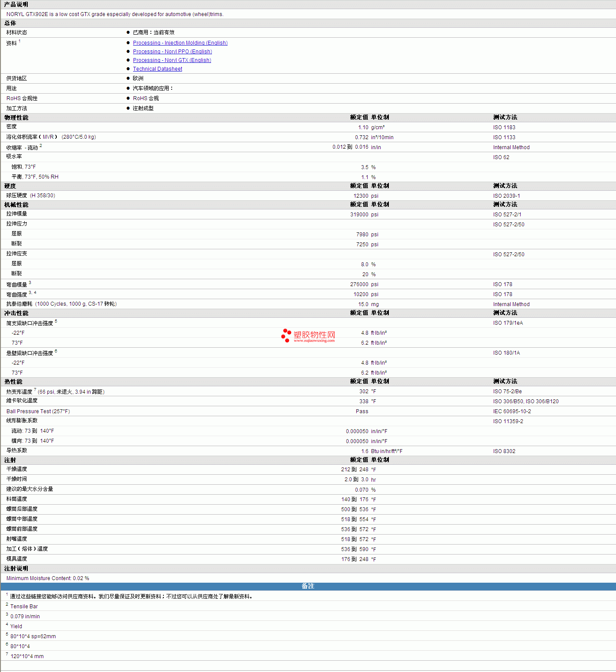Click the thermal conductivity value 1.6

(x=365, y=451)
